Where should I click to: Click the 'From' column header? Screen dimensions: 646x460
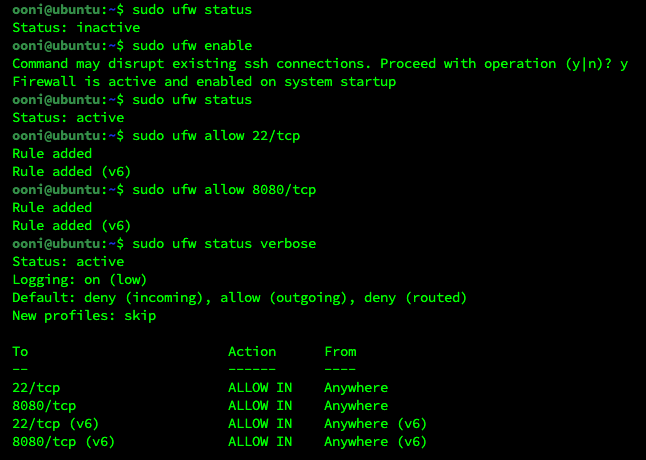click(x=340, y=352)
